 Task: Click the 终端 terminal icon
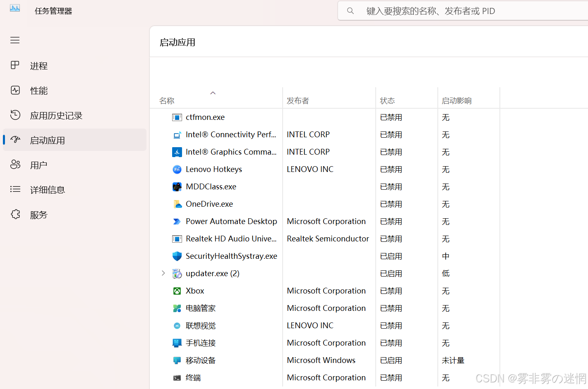(177, 378)
